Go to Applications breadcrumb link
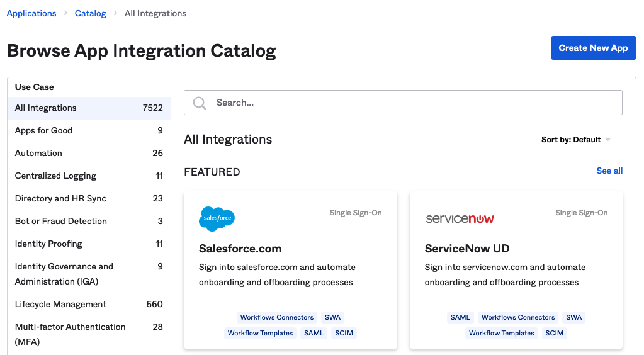Image resolution: width=644 pixels, height=355 pixels. tap(31, 14)
